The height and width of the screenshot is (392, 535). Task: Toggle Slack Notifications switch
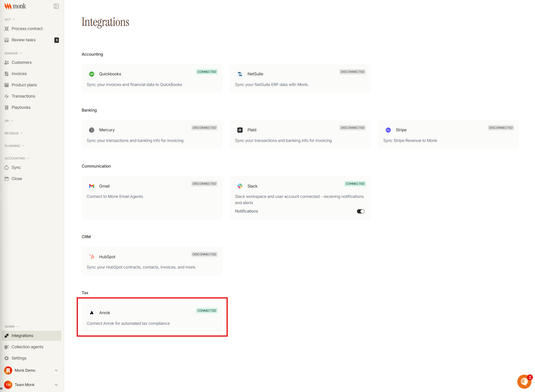coord(361,211)
